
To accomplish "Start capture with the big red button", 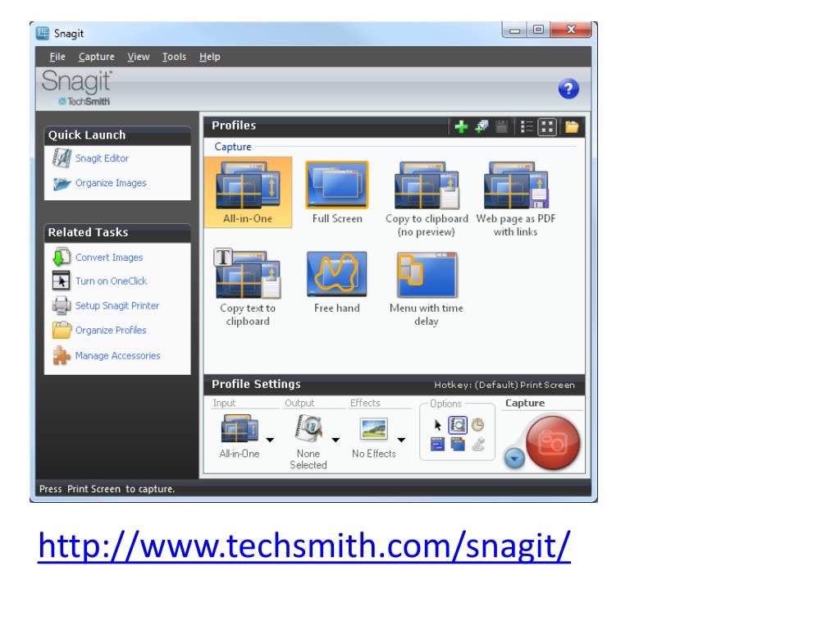I will (x=553, y=442).
